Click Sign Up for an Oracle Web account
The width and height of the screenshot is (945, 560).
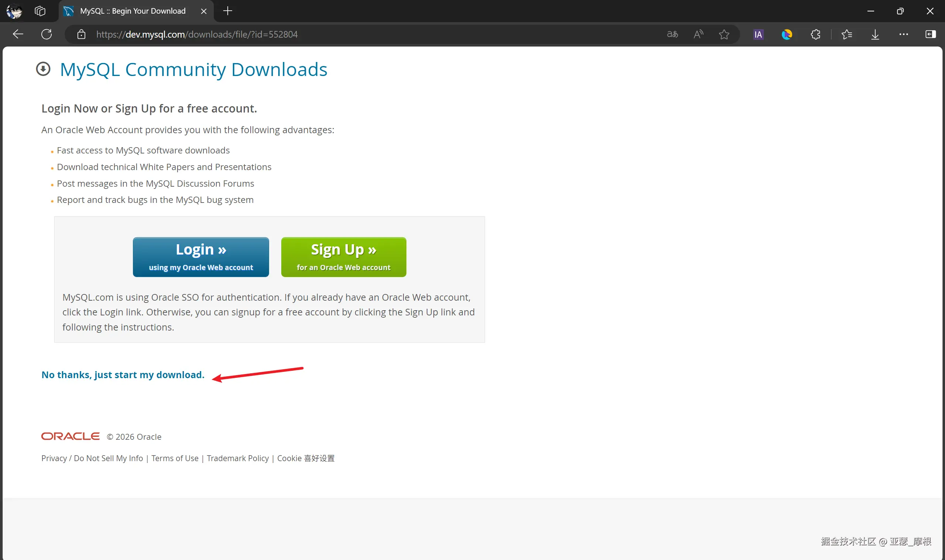[344, 257]
